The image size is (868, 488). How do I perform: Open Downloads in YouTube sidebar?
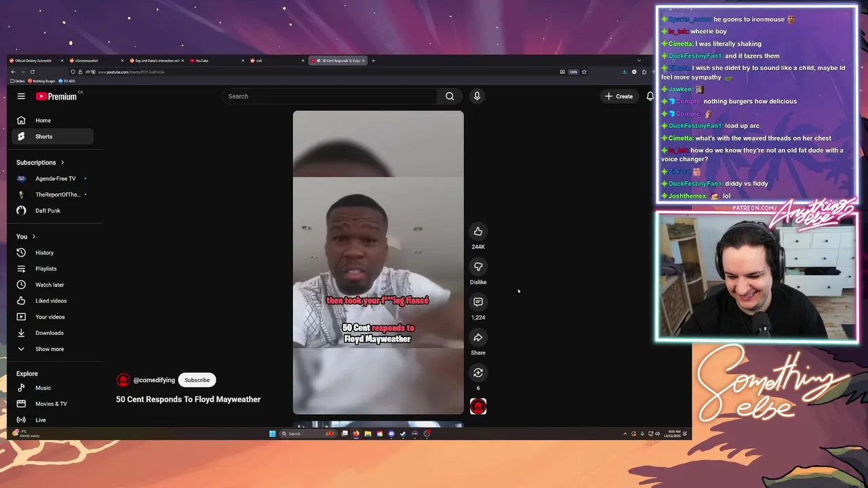52,333
